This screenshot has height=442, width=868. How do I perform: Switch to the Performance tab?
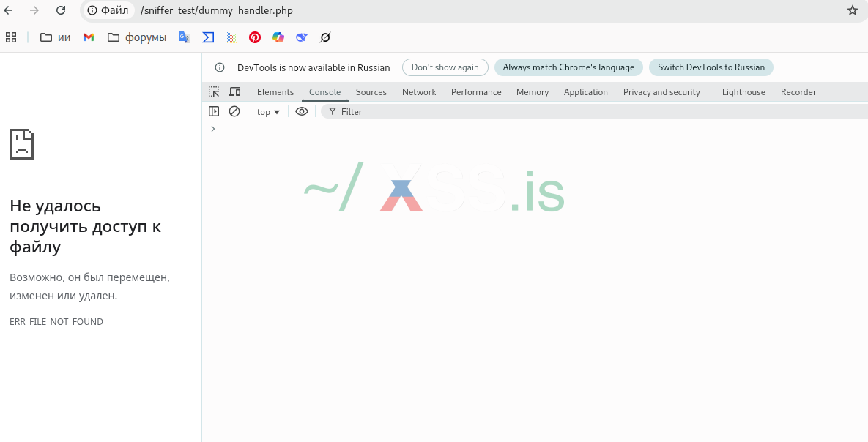476,92
